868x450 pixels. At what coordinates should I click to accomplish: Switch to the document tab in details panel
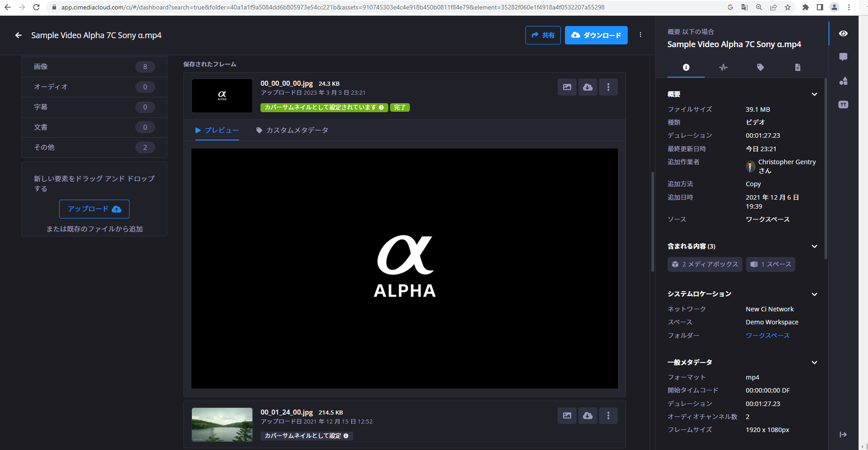click(798, 67)
